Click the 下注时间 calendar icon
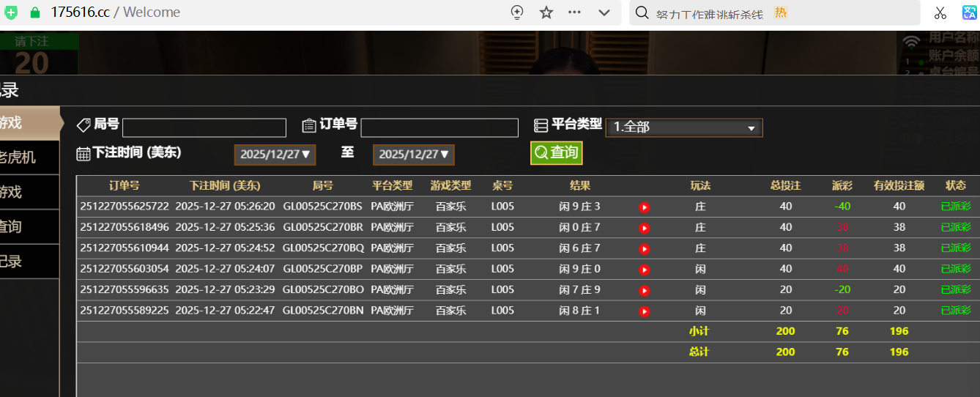Screen dimensions: 980x397 coord(83,154)
